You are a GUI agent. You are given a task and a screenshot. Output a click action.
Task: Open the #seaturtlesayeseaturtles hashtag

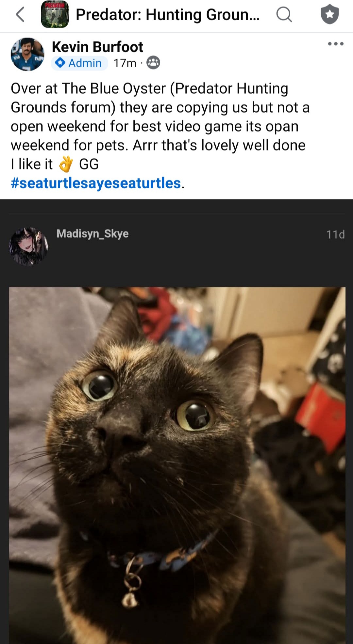coord(96,183)
